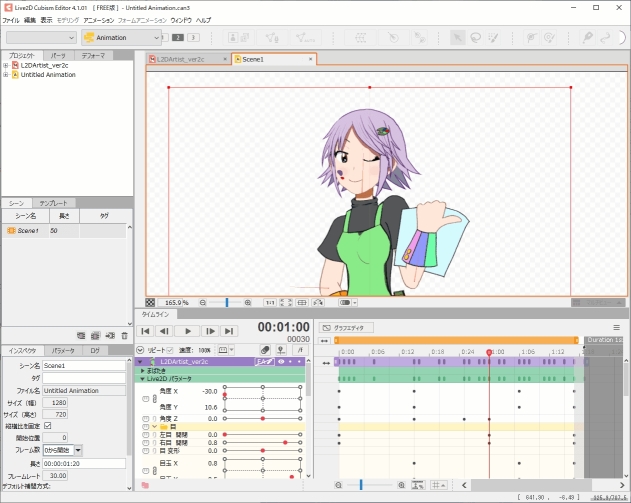
Task: Collapse the L2DArtist_ver2c timeline track
Action: 140,362
